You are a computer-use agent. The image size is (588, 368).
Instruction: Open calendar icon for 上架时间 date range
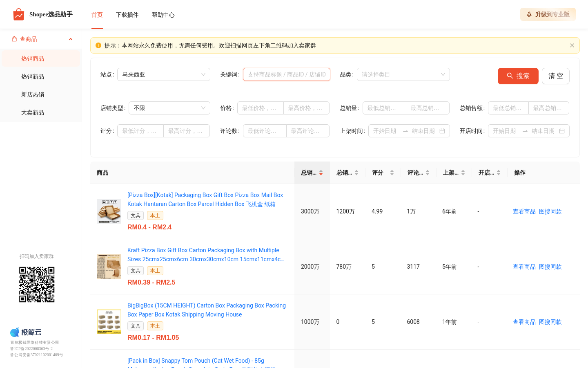(442, 131)
